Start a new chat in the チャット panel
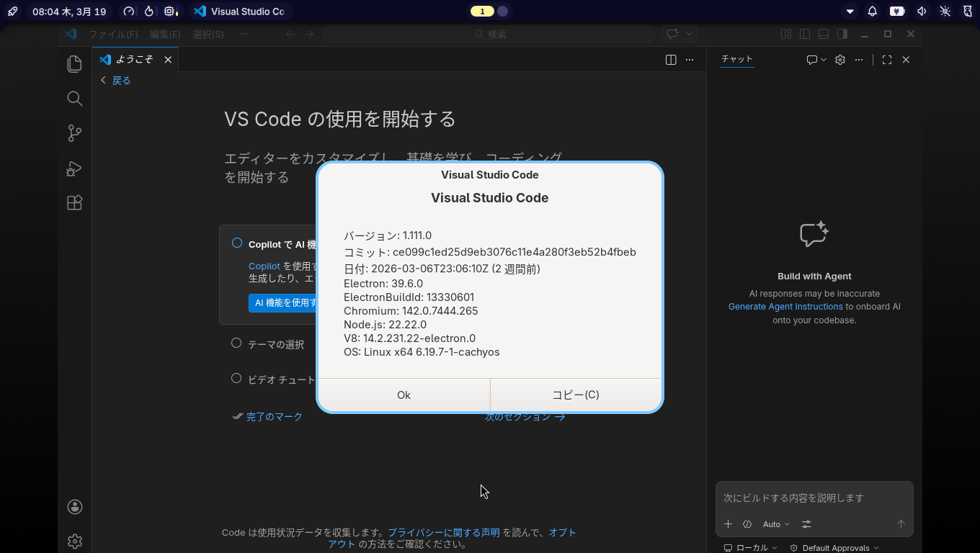This screenshot has width=980, height=553. click(812, 60)
